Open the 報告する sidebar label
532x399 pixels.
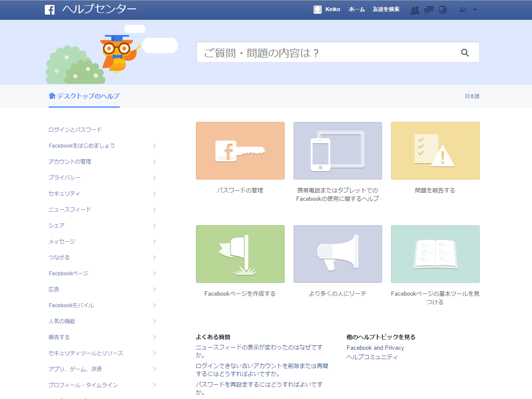point(59,337)
